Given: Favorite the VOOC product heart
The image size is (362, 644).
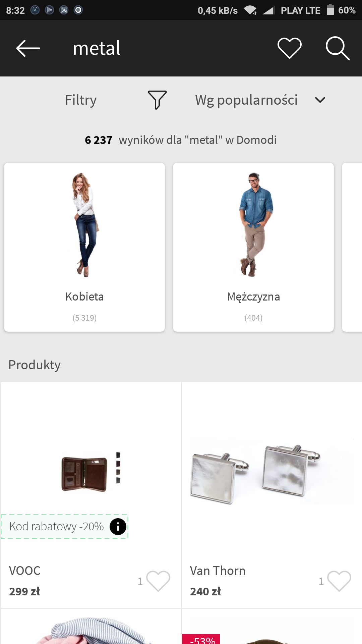Looking at the screenshot, I should click(158, 581).
